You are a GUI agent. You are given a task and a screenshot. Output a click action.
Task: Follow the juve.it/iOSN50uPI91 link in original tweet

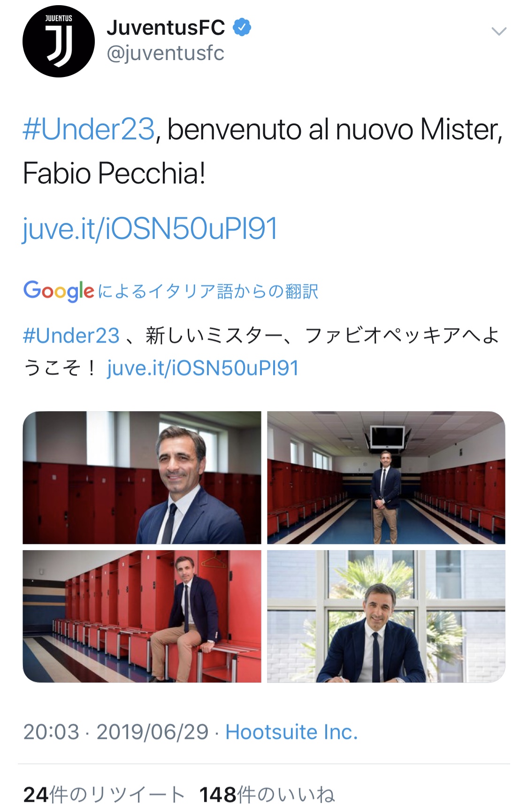coord(150,229)
